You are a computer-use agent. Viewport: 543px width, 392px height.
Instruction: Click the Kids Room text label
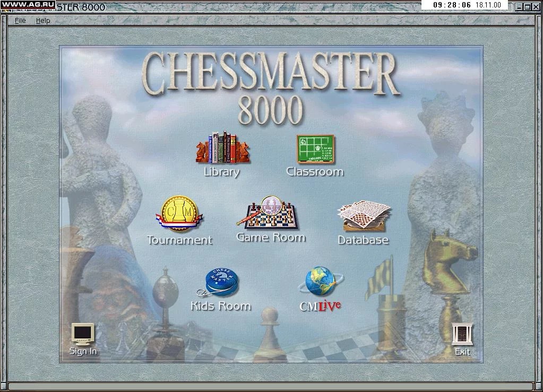pos(221,306)
